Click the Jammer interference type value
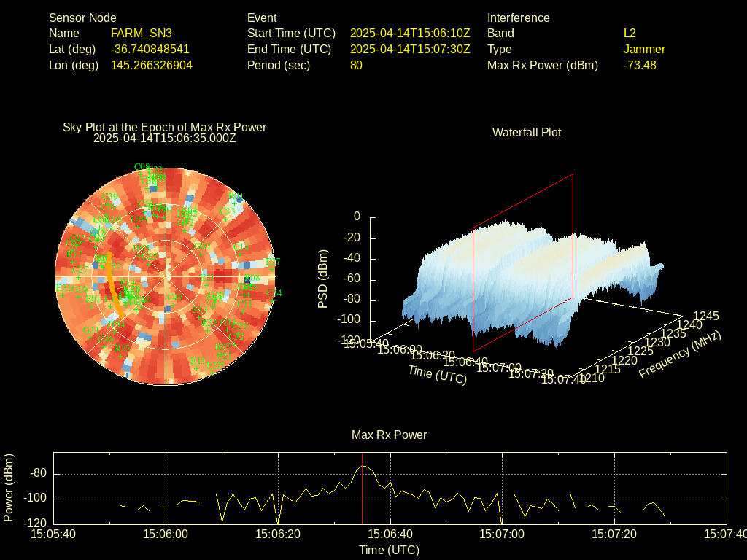This screenshot has height=560, width=747. point(644,49)
